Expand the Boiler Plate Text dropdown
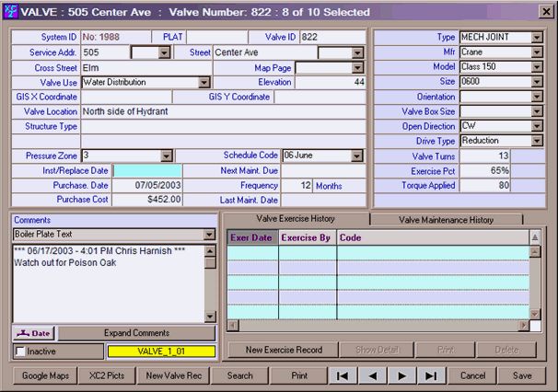The width and height of the screenshot is (558, 392). pyautogui.click(x=210, y=235)
